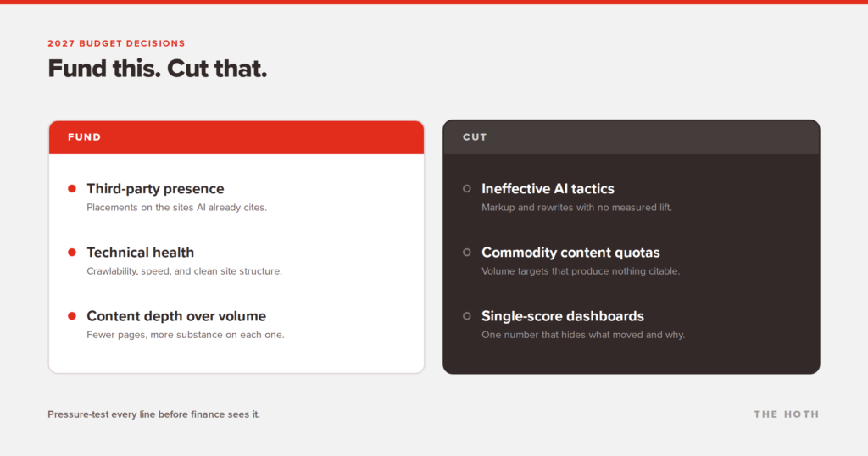Click the Third-party presence heading
Image resolution: width=868 pixels, height=456 pixels.
pyautogui.click(x=156, y=189)
